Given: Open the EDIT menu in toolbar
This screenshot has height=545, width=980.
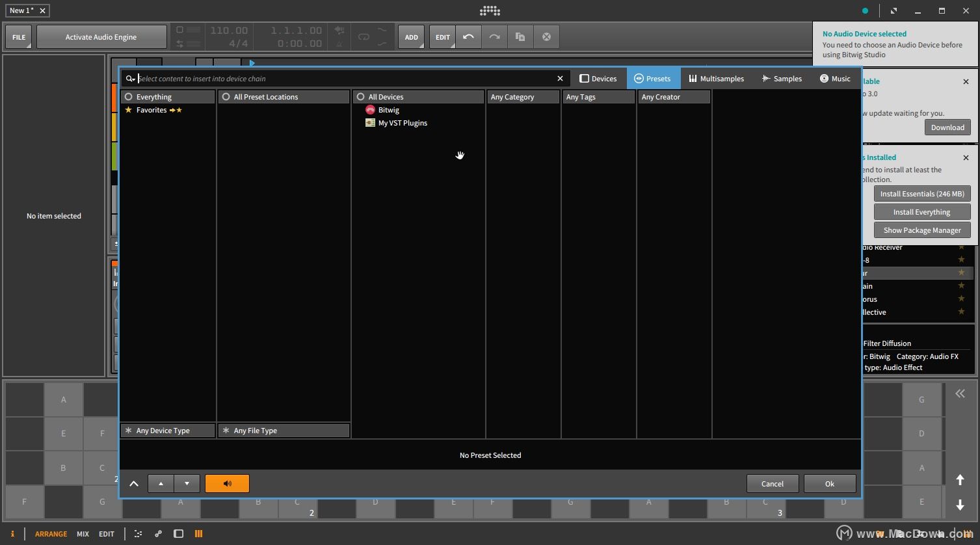Looking at the screenshot, I should tap(443, 37).
